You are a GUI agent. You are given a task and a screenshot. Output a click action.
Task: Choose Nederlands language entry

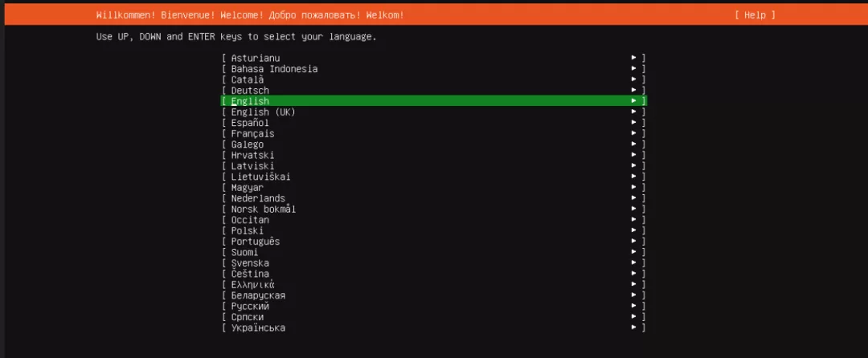coord(434,198)
